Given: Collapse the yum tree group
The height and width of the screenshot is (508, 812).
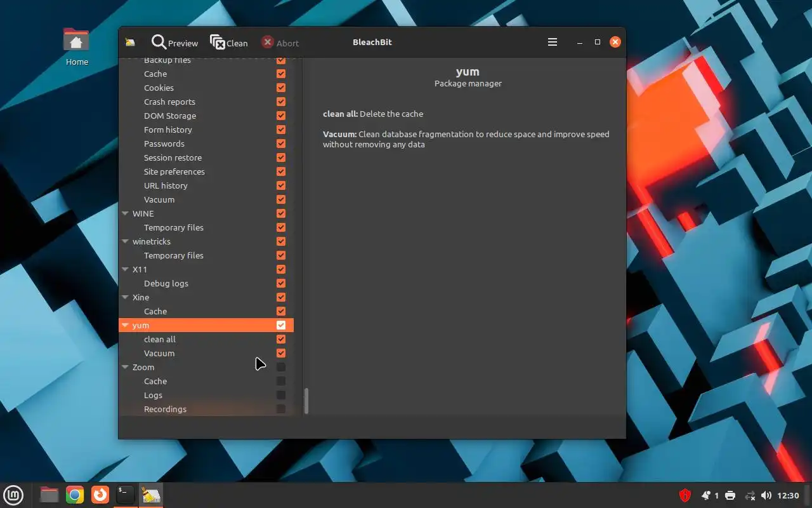Looking at the screenshot, I should [125, 325].
